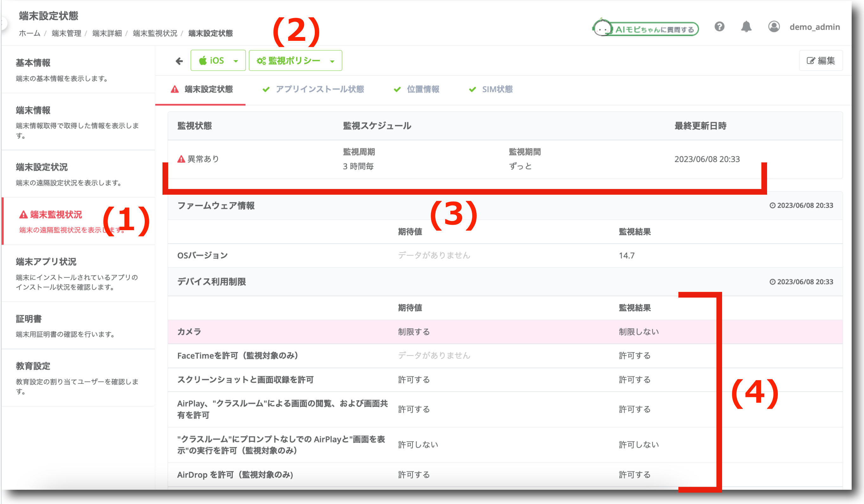The height and width of the screenshot is (504, 864).
Task: Click the 編集 edit button
Action: pos(821,61)
